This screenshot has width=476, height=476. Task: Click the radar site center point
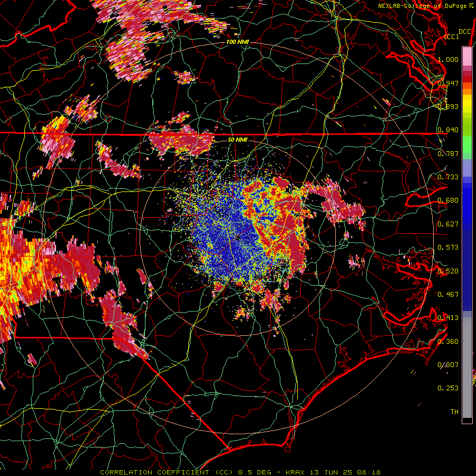(237, 238)
